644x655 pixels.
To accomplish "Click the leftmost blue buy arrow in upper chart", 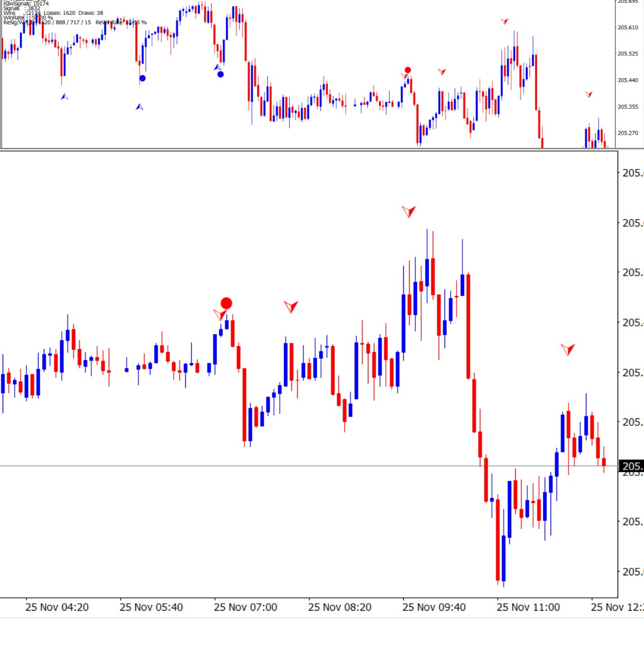I will (x=64, y=97).
